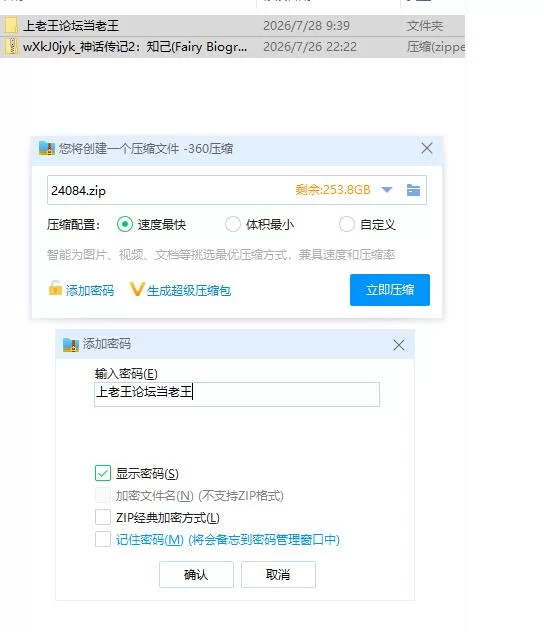Click the 添加密码 dialog title icon
The width and height of the screenshot is (544, 632).
coord(71,345)
